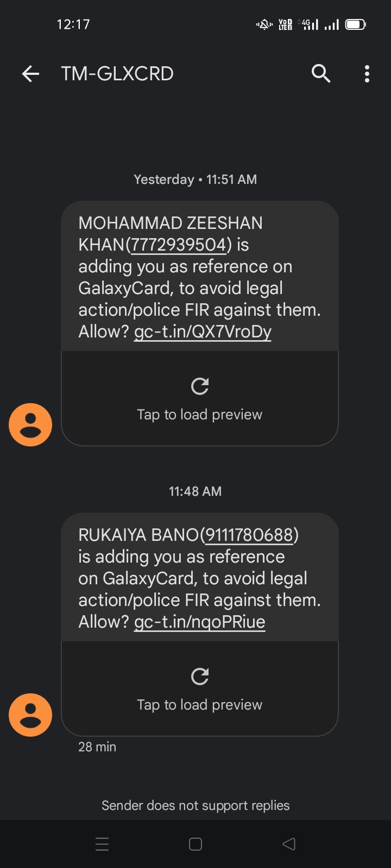Tap contact avatar beside first message
Screen dimensions: 391x868
tap(30, 425)
